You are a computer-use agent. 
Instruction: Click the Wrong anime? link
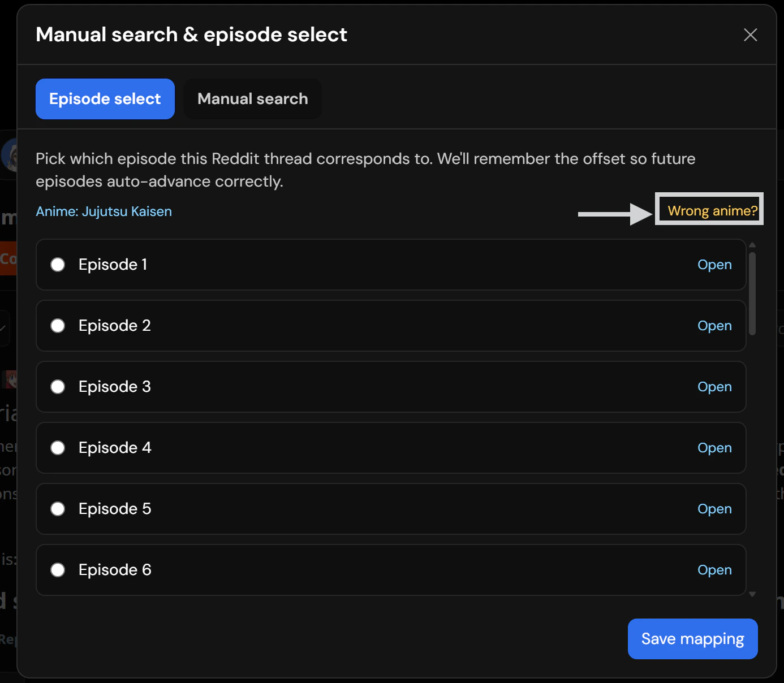(x=712, y=211)
